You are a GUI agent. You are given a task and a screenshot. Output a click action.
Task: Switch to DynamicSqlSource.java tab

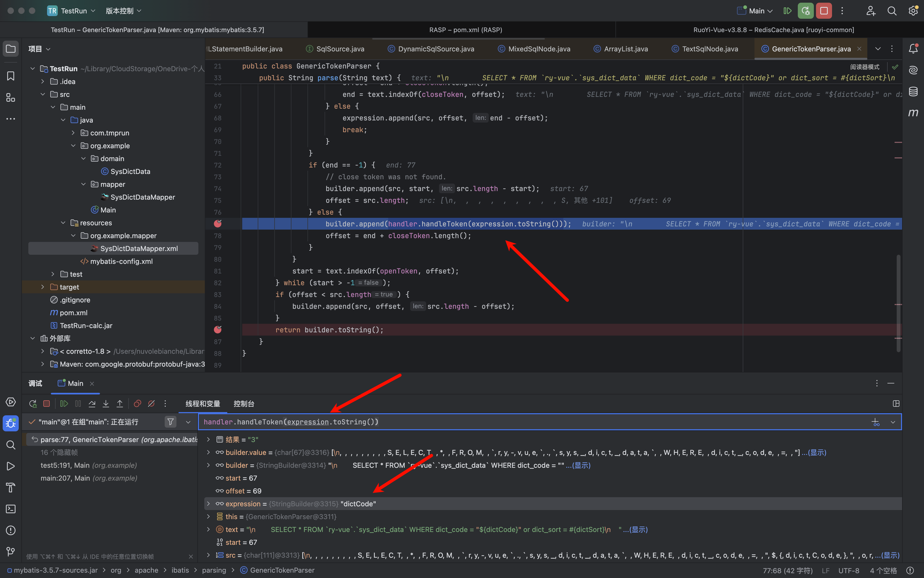point(431,49)
